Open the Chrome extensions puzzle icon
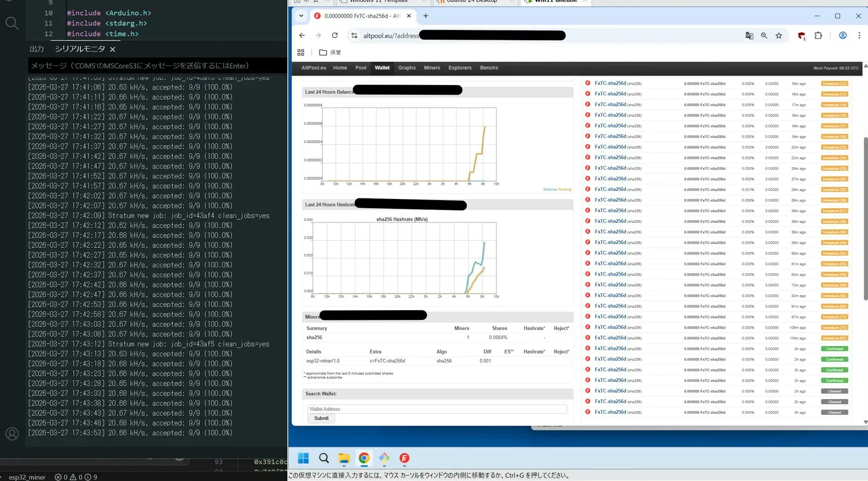868x481 pixels. 818,36
